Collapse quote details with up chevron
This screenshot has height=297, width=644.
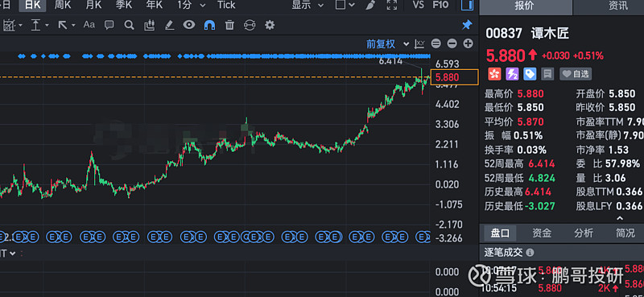(x=620, y=218)
